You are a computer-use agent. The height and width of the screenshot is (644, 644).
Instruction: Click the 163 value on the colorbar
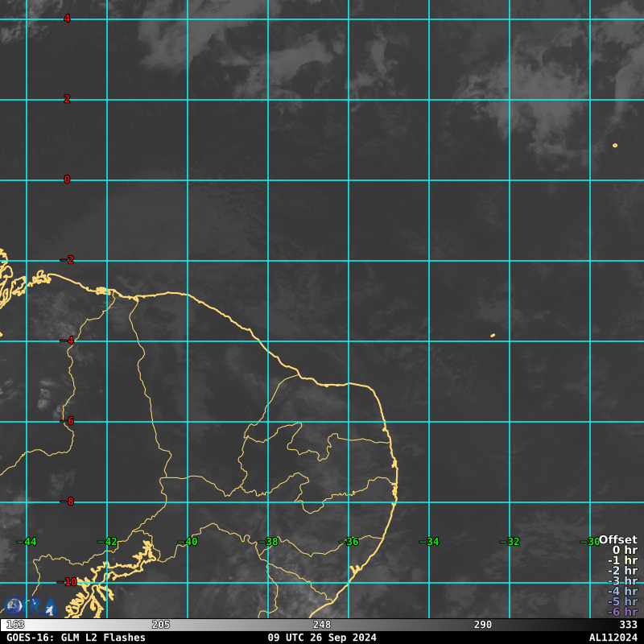tap(15, 625)
